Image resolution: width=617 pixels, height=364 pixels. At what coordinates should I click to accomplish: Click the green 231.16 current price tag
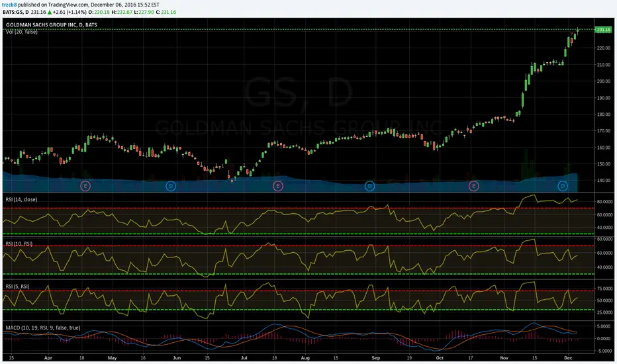point(603,30)
